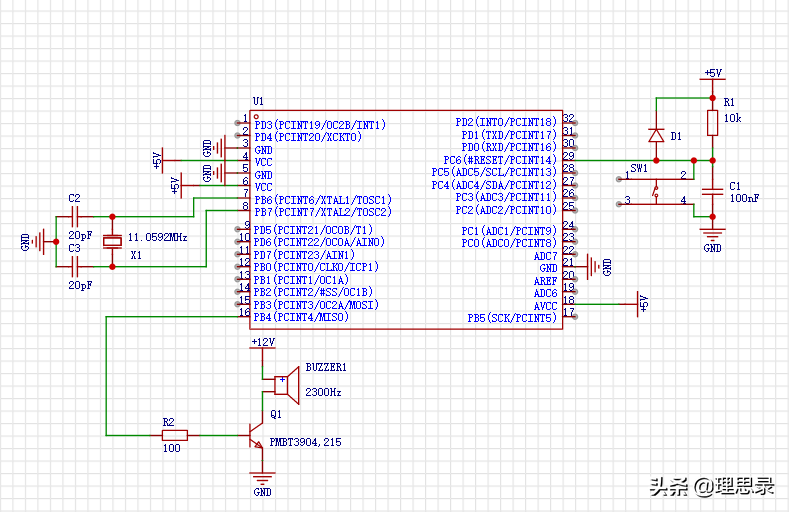Select pin label PC0(ADC0/PCINT8)

(509, 243)
